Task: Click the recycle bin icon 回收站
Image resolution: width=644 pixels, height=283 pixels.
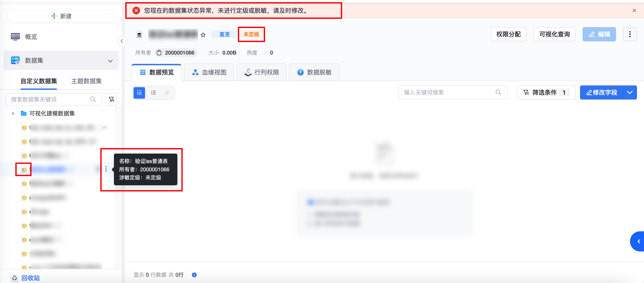Action: [x=14, y=278]
